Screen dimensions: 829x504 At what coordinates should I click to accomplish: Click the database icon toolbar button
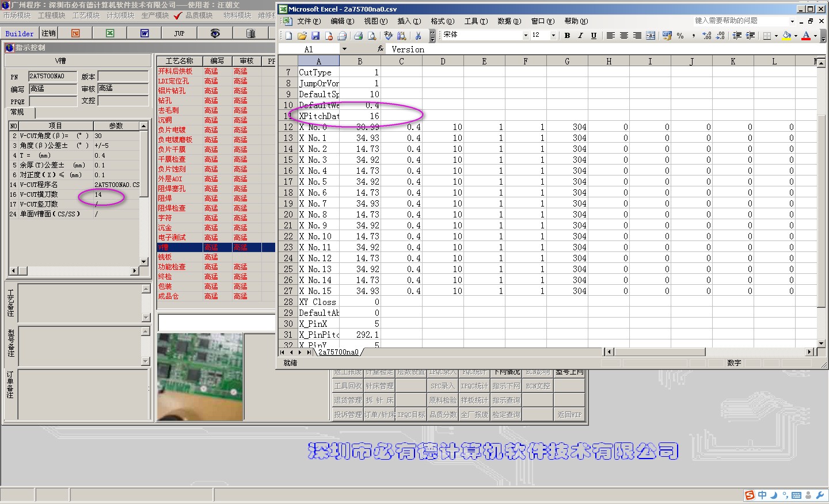250,33
